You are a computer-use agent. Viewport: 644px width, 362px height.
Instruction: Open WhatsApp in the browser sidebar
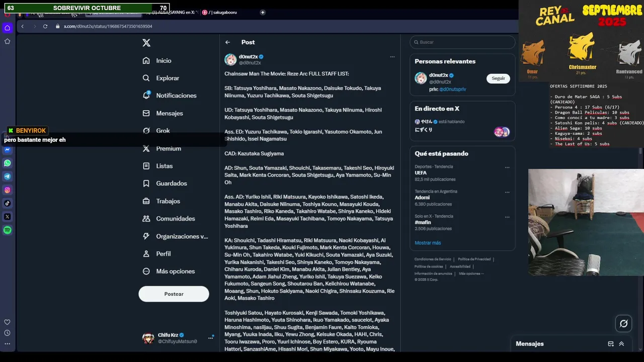point(7,163)
